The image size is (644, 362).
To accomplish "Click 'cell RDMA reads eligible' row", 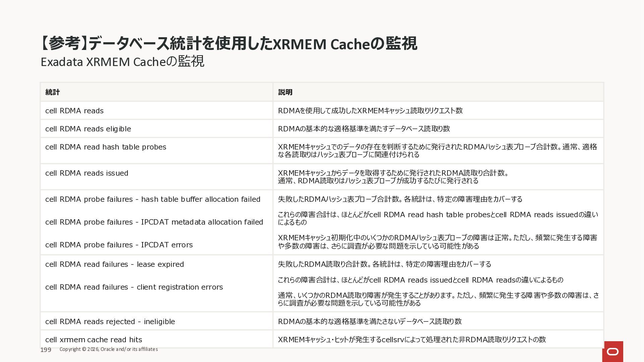I will 88,129.
